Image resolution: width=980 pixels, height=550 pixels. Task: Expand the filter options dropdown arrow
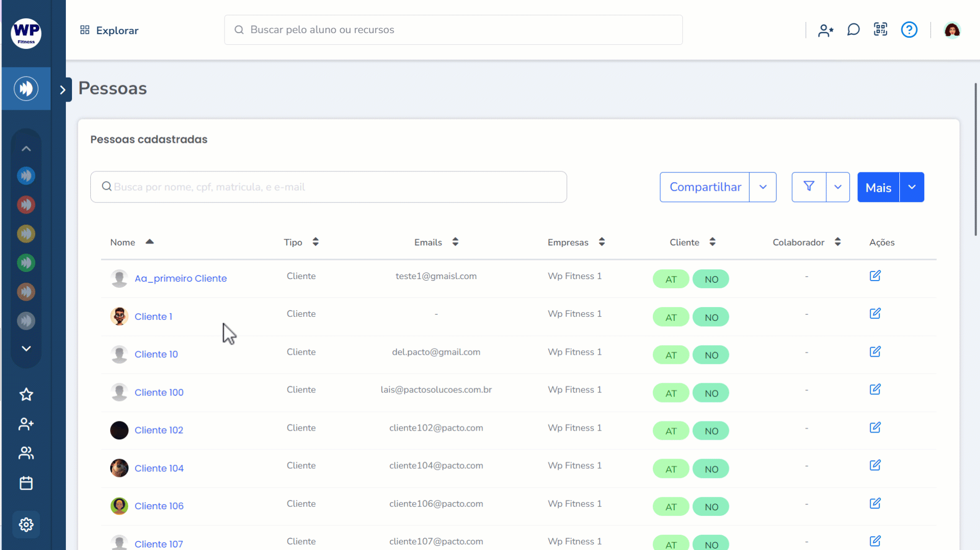click(838, 187)
